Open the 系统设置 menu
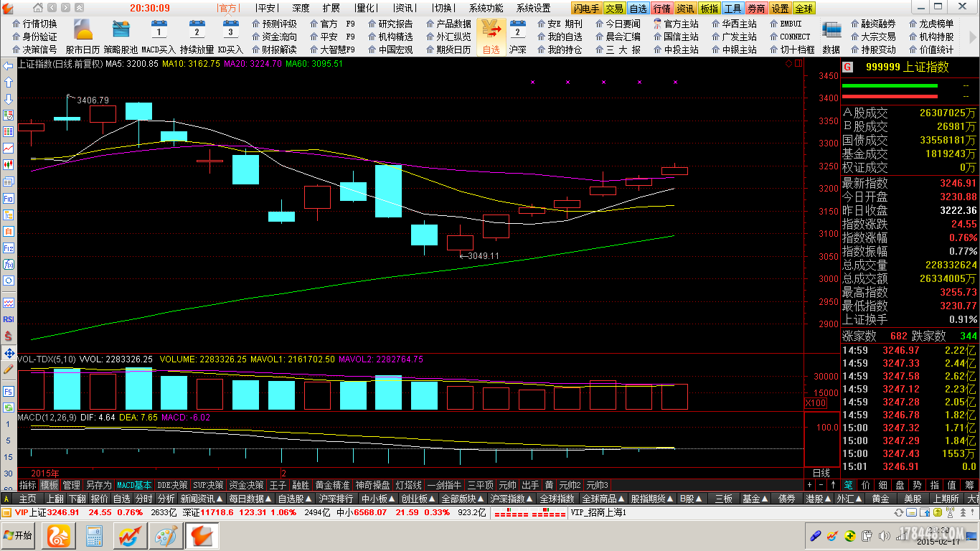This screenshot has height=551, width=980. point(534,9)
